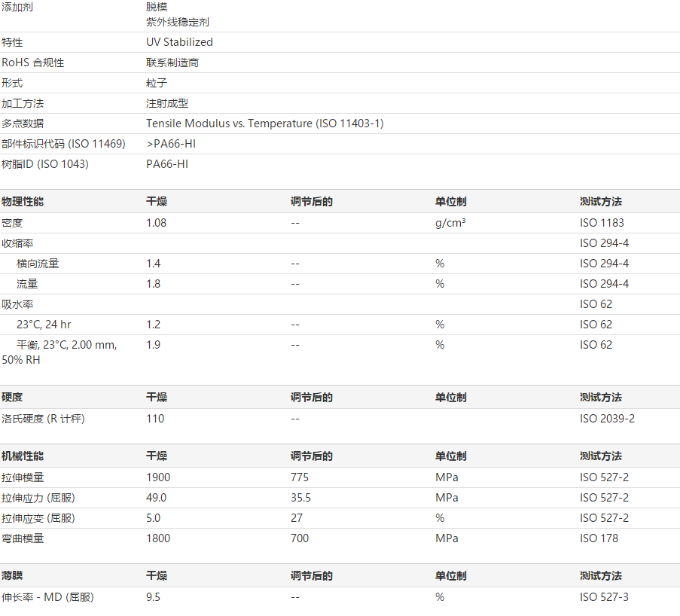
Task: Click the Tensile Modulus vs. Temperature entry
Action: 264,124
